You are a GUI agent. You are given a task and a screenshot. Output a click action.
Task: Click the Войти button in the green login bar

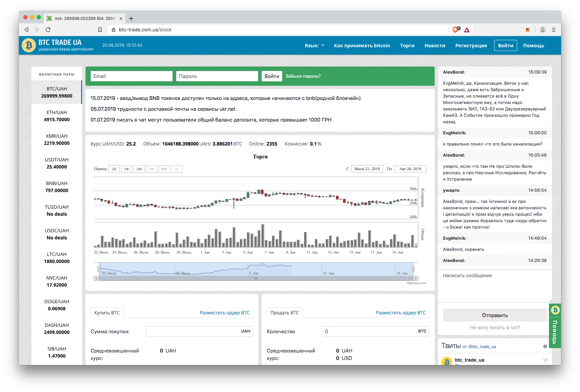[x=272, y=76]
